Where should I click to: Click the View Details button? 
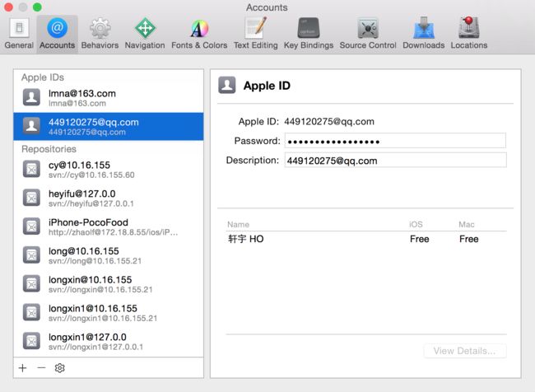tap(465, 351)
